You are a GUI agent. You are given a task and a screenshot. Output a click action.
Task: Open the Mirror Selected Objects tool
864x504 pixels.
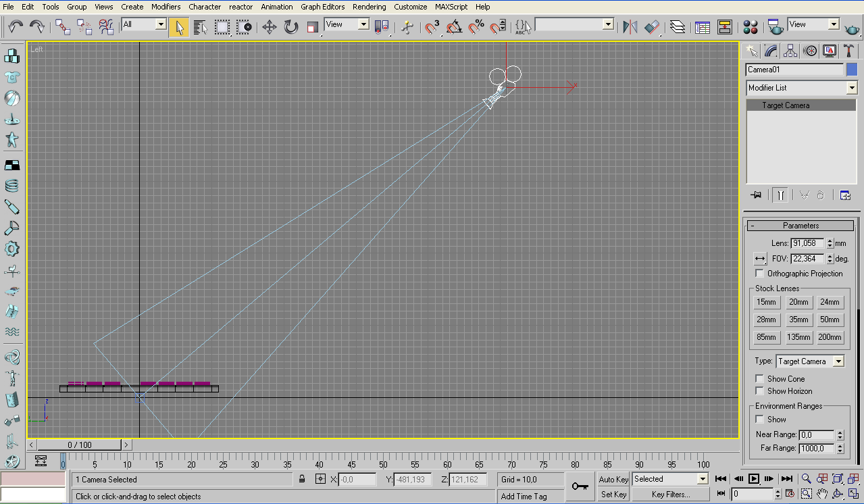coord(630,27)
